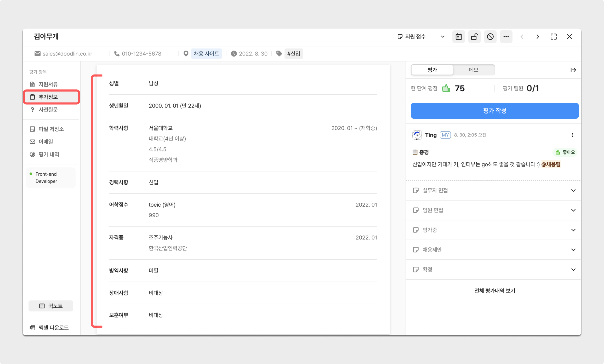The image size is (604, 364).
Task: Go to next applicant arrow
Action: pyautogui.click(x=538, y=37)
